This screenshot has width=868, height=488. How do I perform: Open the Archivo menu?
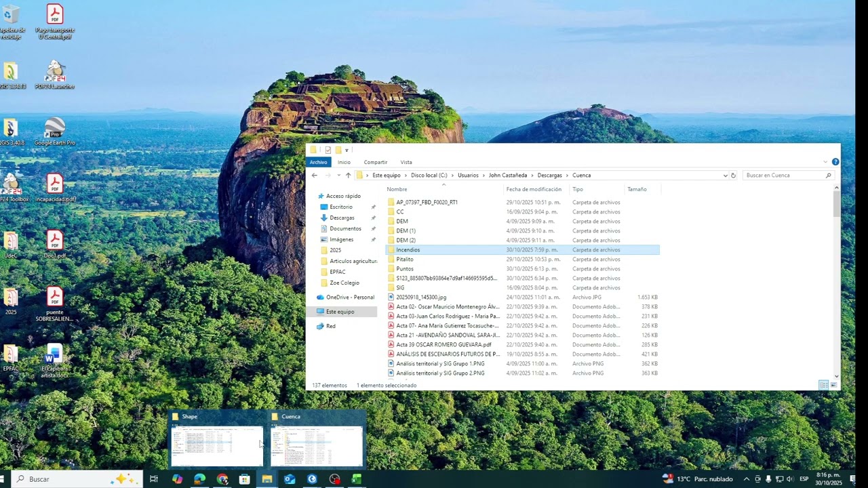coord(318,162)
